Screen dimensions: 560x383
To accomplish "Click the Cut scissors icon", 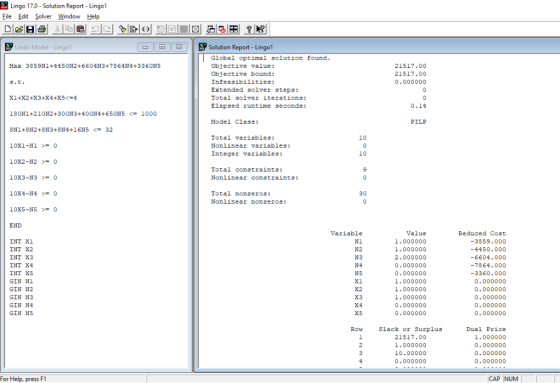I will pos(57,29).
